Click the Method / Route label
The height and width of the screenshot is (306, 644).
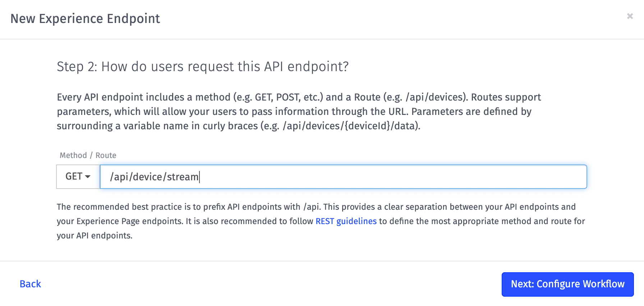click(88, 156)
